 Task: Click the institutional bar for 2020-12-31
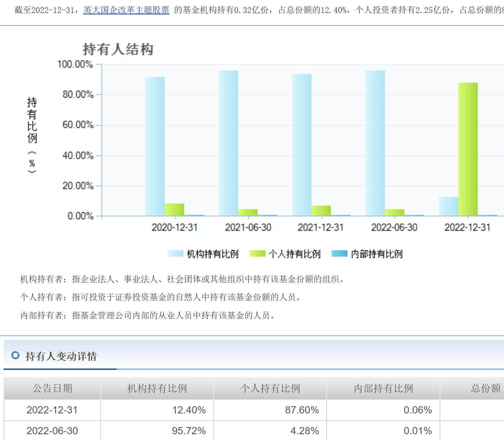coord(155,146)
